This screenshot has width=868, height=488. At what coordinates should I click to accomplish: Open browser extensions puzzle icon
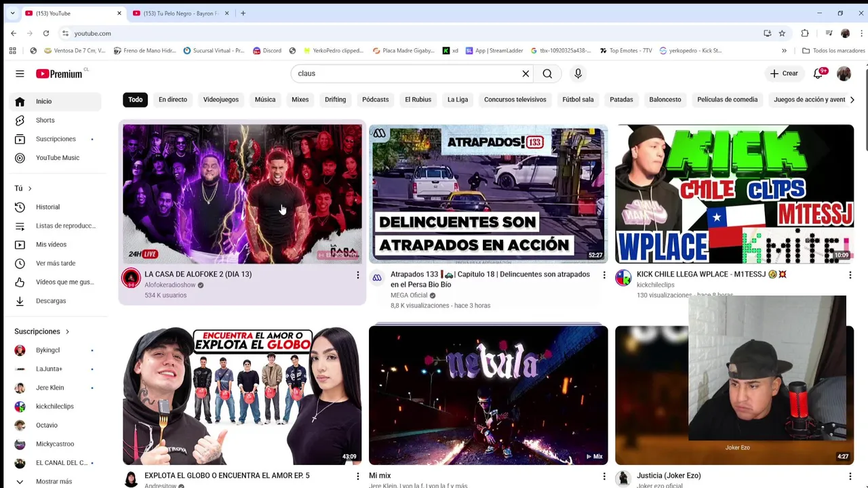pyautogui.click(x=805, y=33)
